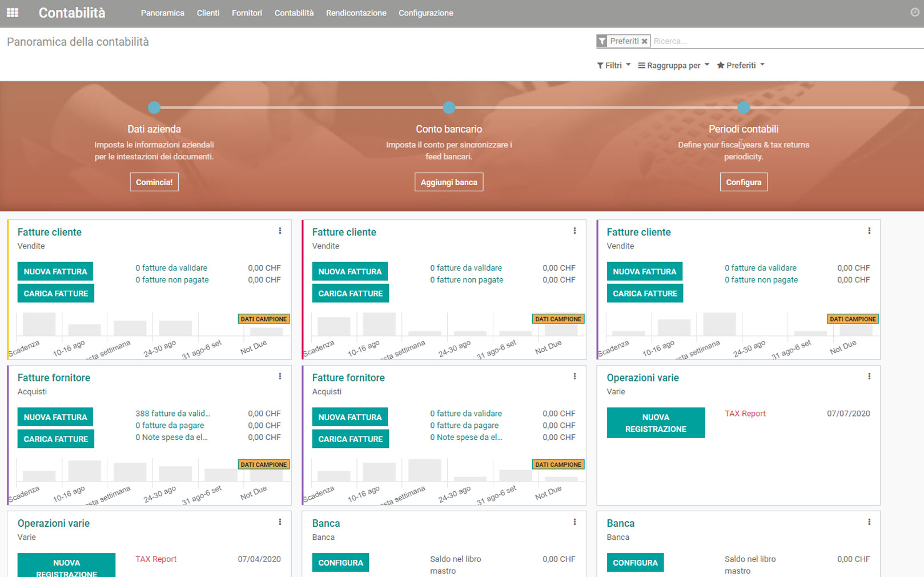Open the Panoramica menu

pos(163,13)
